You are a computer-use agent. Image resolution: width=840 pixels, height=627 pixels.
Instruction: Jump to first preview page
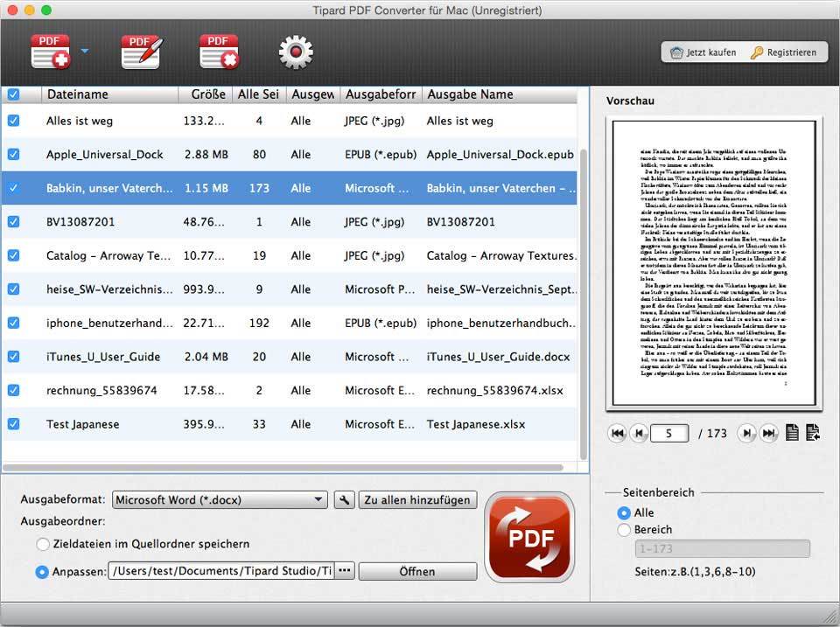click(x=618, y=433)
